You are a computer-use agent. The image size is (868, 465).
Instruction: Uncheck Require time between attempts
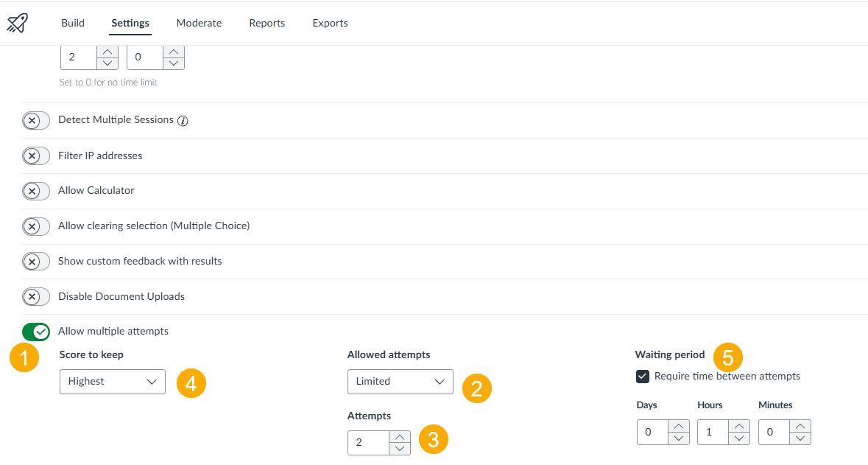tap(643, 377)
